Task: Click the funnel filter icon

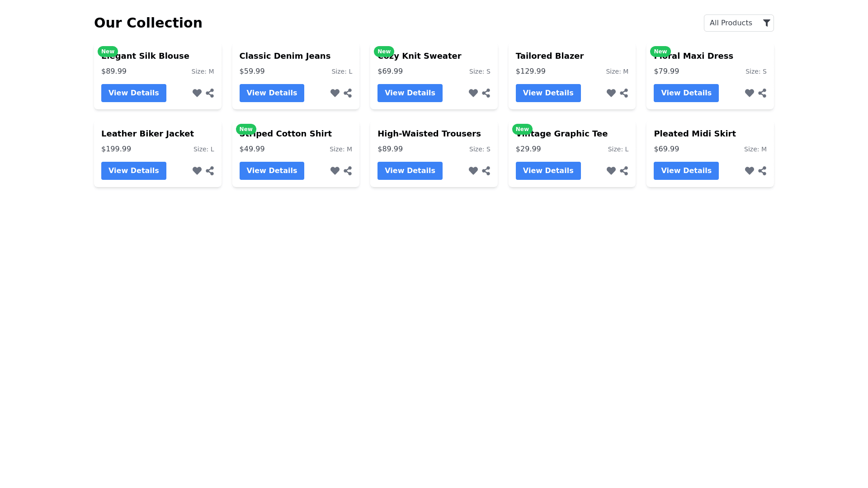Action: [x=766, y=23]
